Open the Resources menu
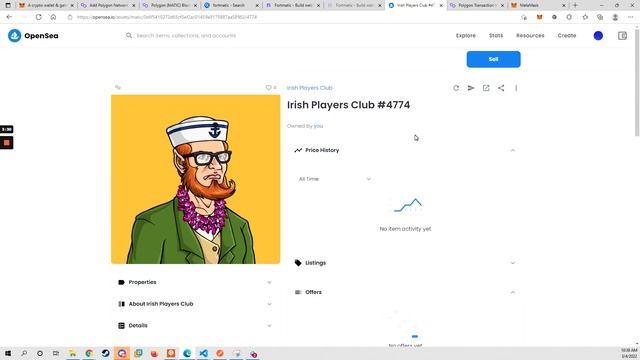The height and width of the screenshot is (360, 640). tap(530, 36)
